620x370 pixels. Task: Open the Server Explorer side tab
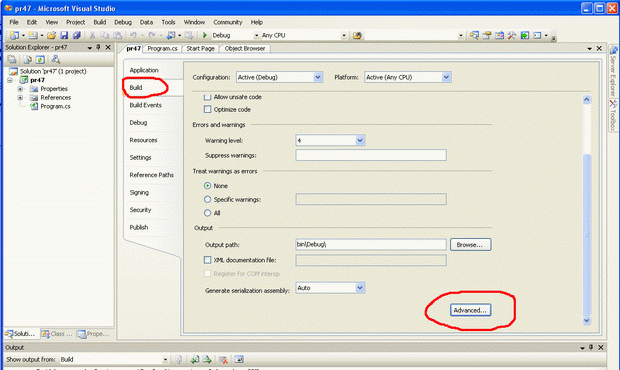tap(613, 71)
